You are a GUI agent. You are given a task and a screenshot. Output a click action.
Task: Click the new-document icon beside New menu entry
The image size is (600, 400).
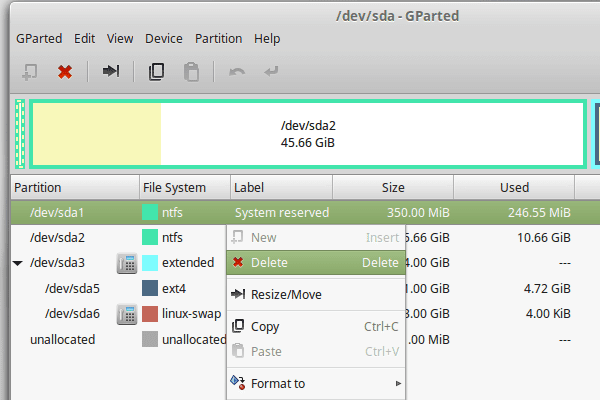[237, 237]
